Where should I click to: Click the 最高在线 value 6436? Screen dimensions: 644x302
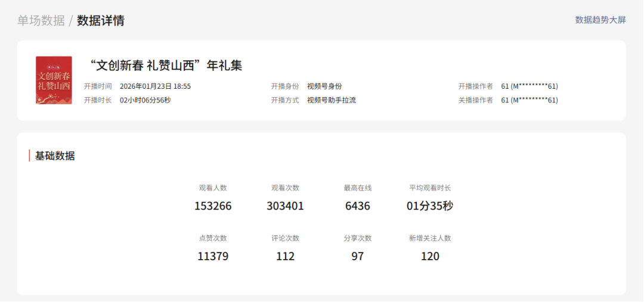point(357,206)
